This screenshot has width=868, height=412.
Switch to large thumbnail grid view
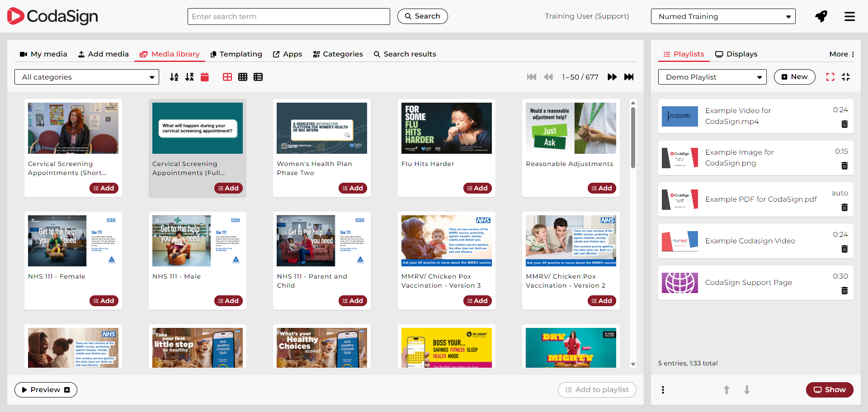tap(227, 77)
